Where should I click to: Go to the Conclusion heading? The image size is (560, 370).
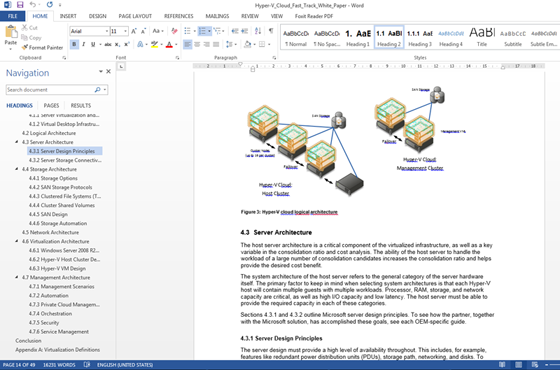point(28,340)
